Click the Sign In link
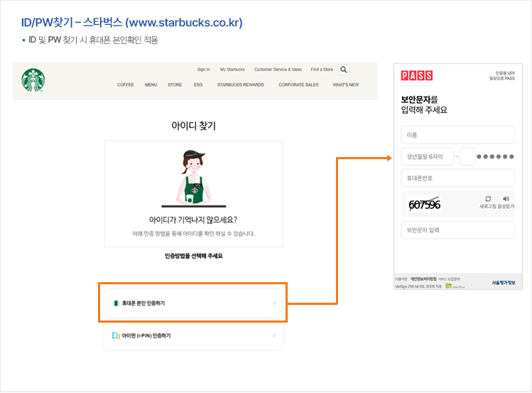Image resolution: width=532 pixels, height=393 pixels. click(204, 70)
